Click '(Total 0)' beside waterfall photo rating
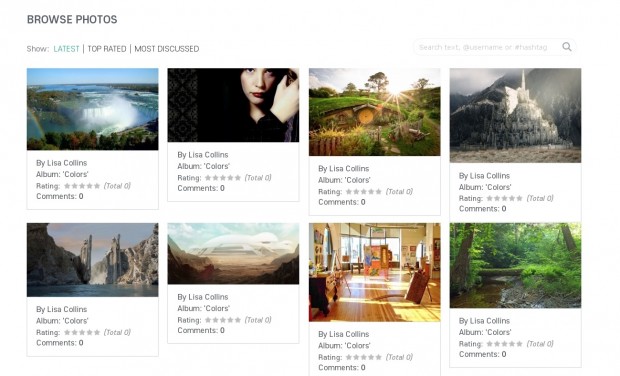The image size is (620, 376). point(117,186)
